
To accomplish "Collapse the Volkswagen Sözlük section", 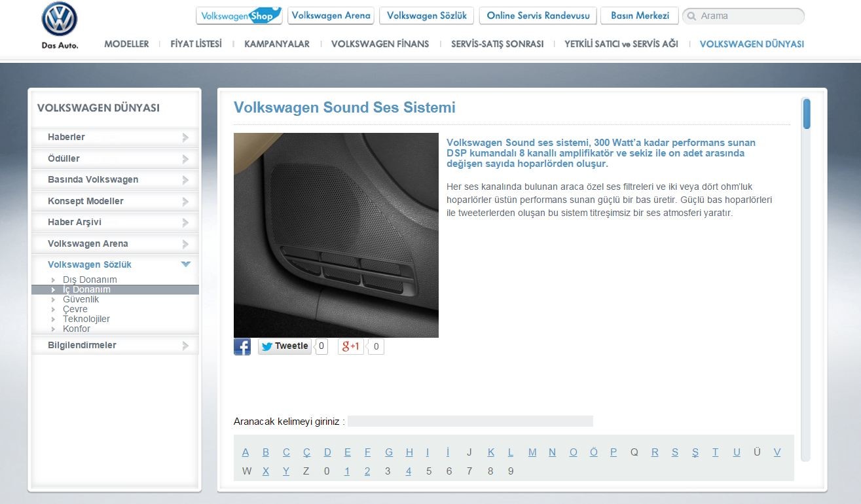I will [x=185, y=264].
